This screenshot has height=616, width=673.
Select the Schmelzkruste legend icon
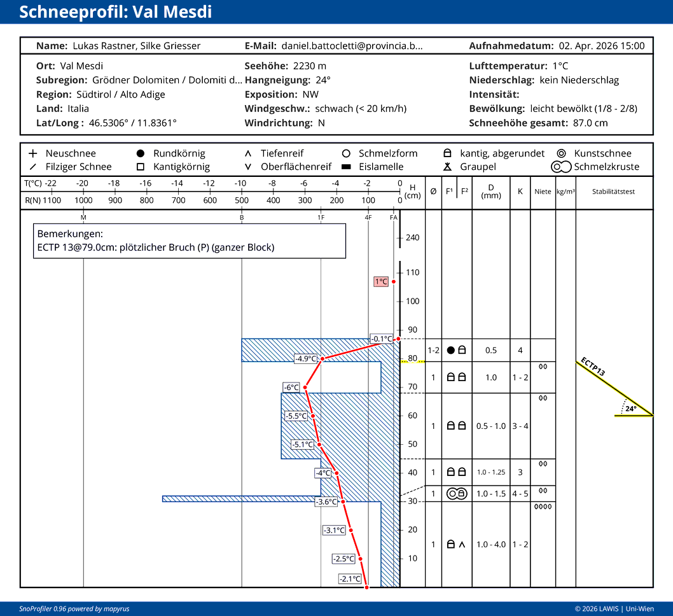click(x=561, y=167)
